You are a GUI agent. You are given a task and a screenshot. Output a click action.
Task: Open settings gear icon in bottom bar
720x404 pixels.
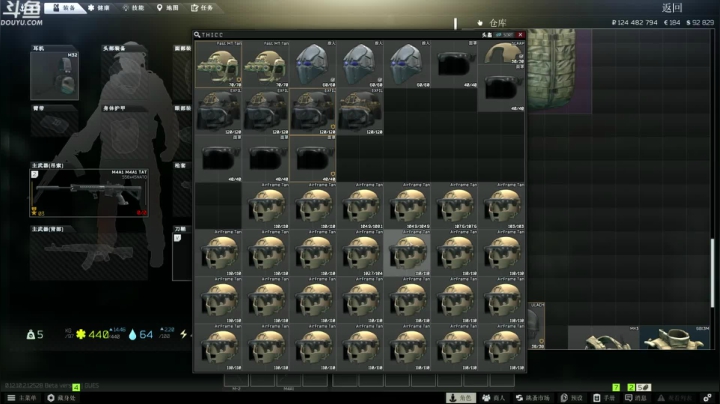708,398
